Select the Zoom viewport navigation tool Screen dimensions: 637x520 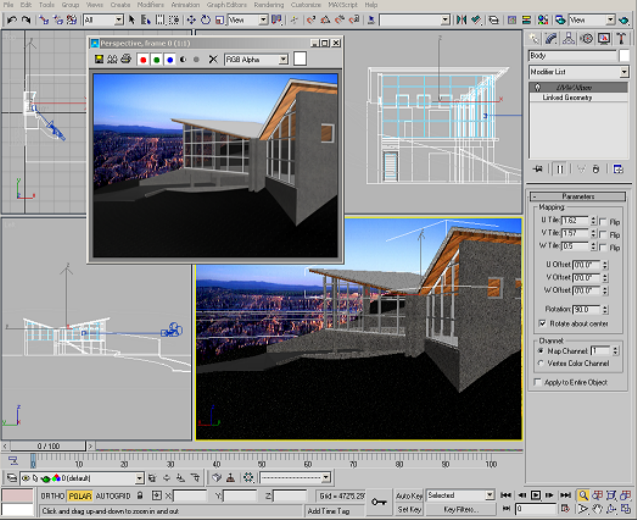pyautogui.click(x=582, y=495)
